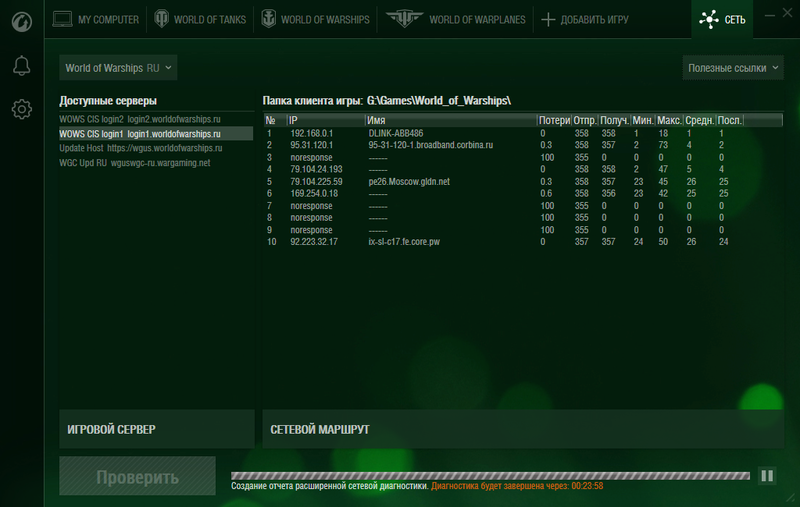The image size is (800, 507).
Task: Select row with IP 95.31.120.1
Action: tap(523, 145)
